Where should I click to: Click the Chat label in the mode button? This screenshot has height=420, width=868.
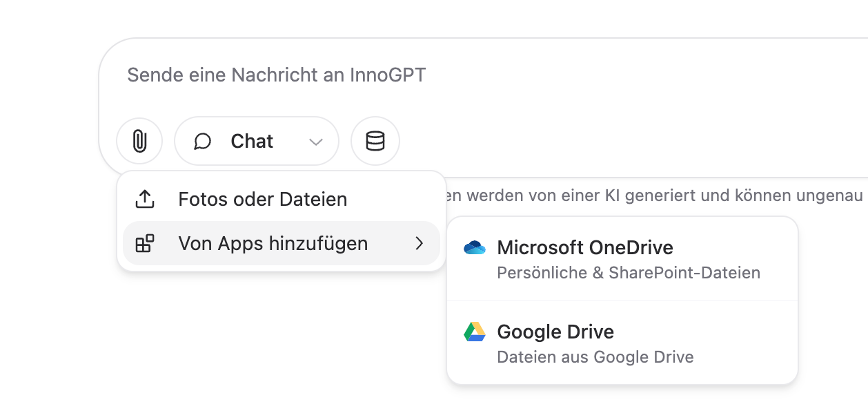252,142
